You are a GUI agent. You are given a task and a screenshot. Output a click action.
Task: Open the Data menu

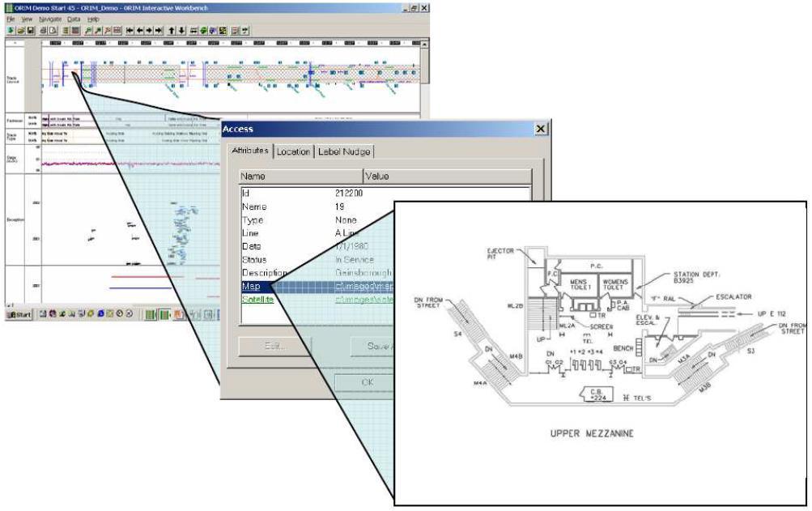click(74, 19)
